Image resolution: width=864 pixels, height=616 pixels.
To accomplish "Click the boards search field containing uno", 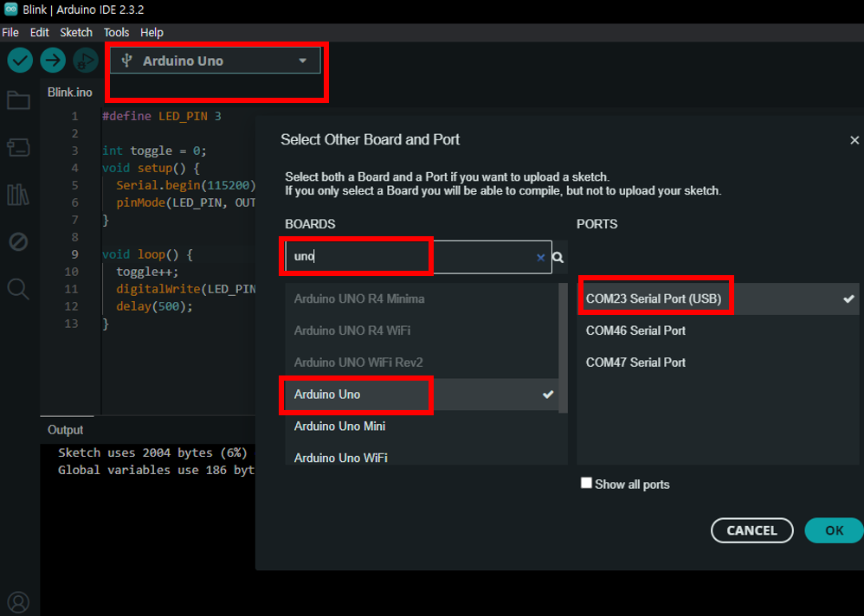I will pos(418,257).
